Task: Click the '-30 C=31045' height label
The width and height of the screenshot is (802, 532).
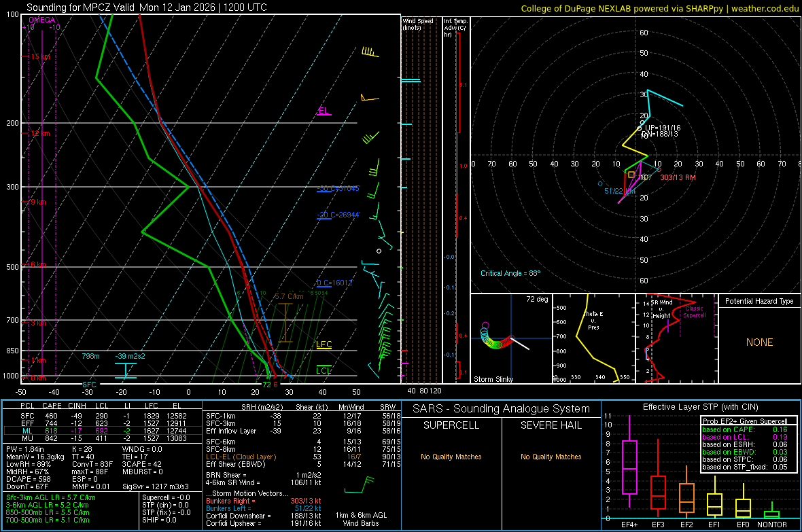Action: coord(338,188)
